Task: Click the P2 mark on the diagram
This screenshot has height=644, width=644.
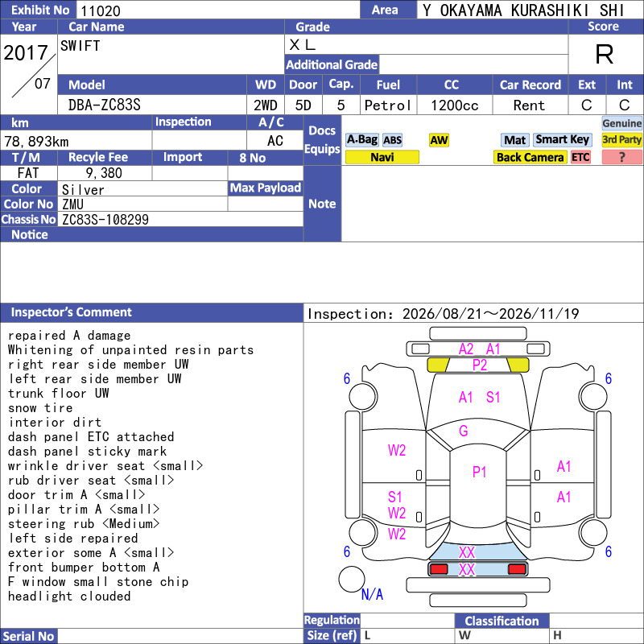Action: (x=479, y=365)
